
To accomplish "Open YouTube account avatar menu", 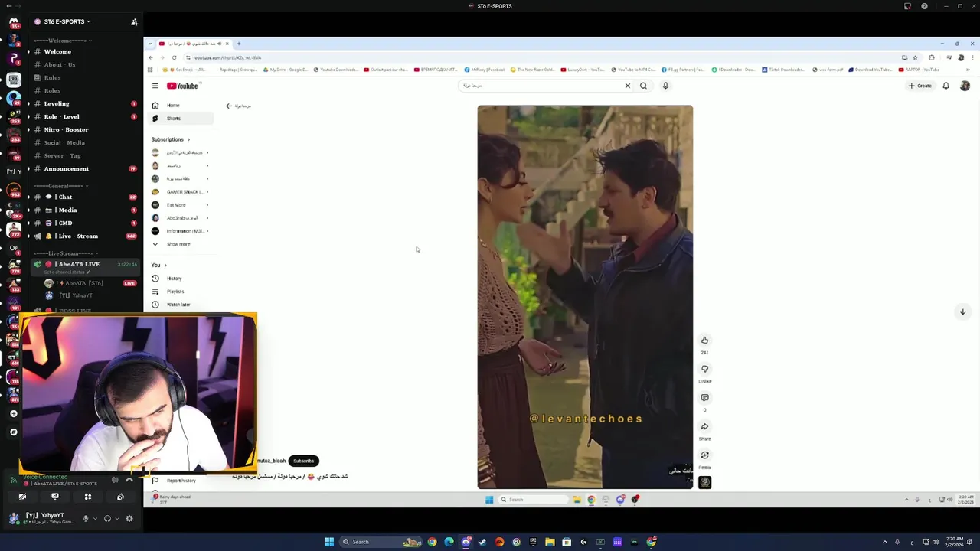I will pos(965,86).
